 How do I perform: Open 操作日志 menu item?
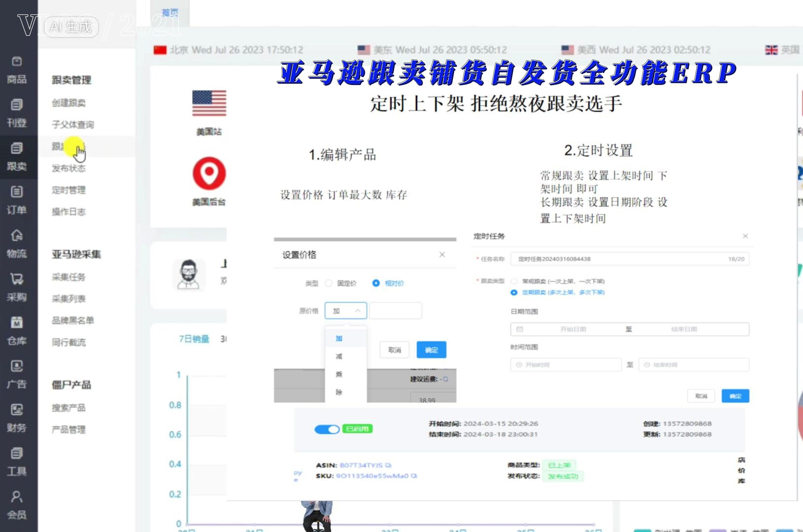click(x=68, y=212)
